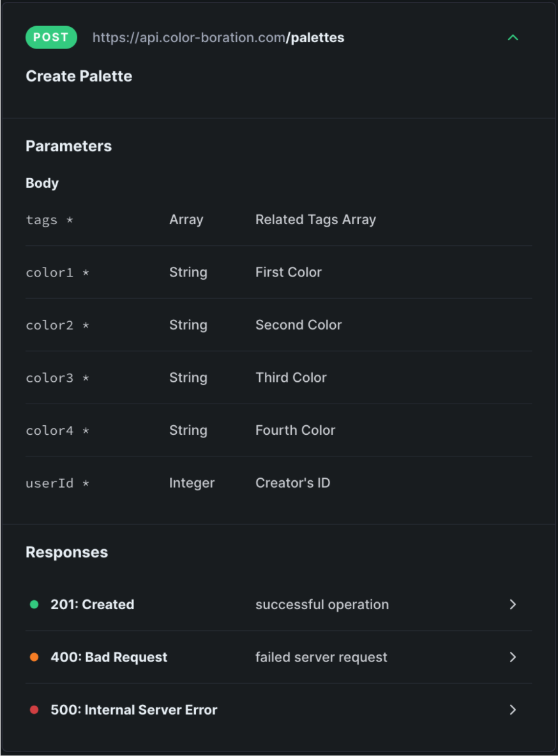Click the tags parameter name
The image size is (558, 756).
pyautogui.click(x=42, y=220)
